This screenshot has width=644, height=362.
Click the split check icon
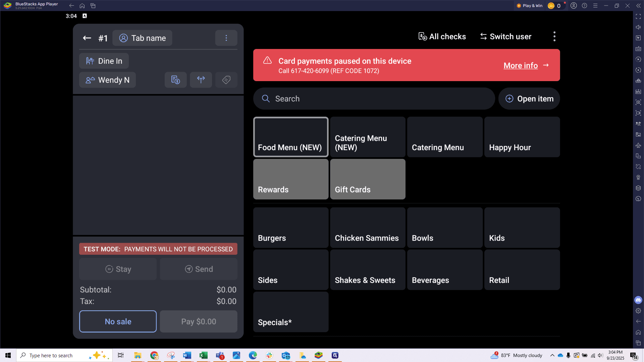tap(201, 80)
